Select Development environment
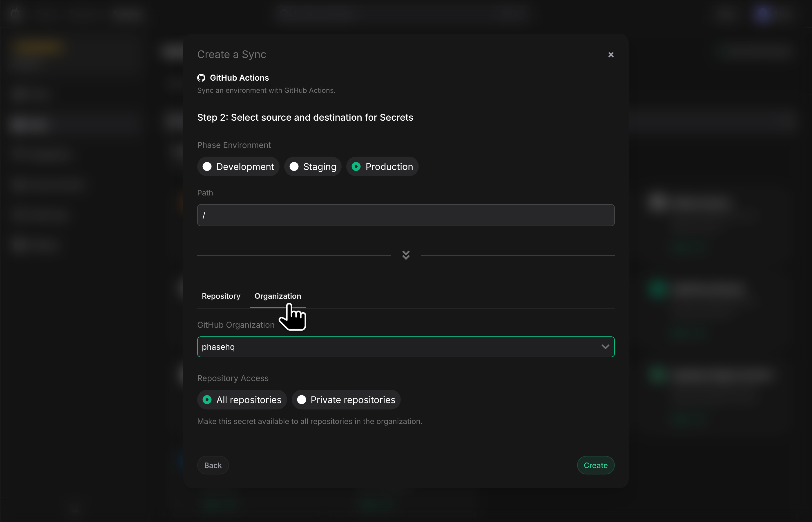This screenshot has width=812, height=522. (x=238, y=166)
